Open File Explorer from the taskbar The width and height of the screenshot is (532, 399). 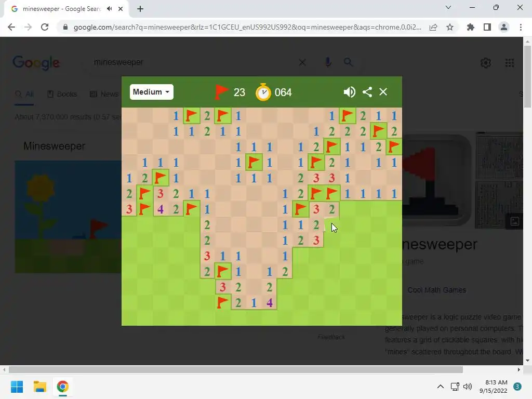(39, 387)
